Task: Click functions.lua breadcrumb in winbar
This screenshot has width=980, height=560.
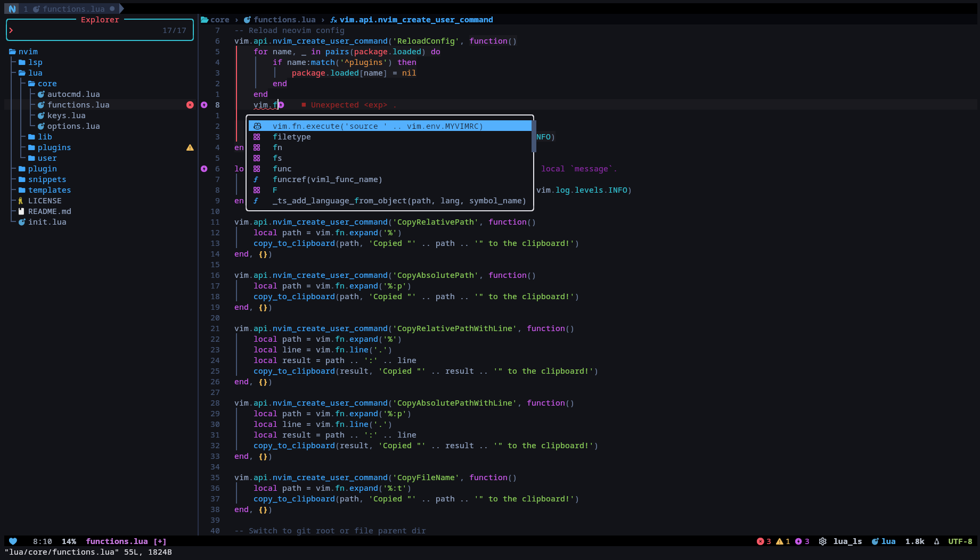Action: click(284, 20)
